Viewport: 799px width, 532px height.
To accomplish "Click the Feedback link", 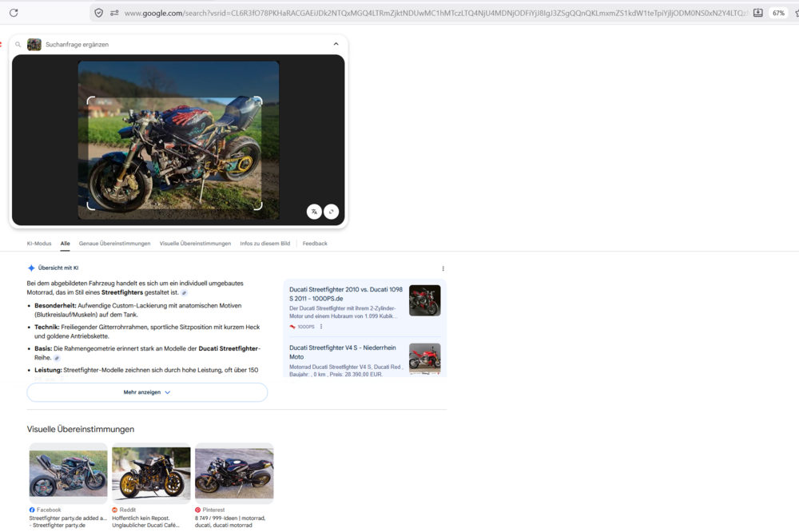I will pos(315,244).
